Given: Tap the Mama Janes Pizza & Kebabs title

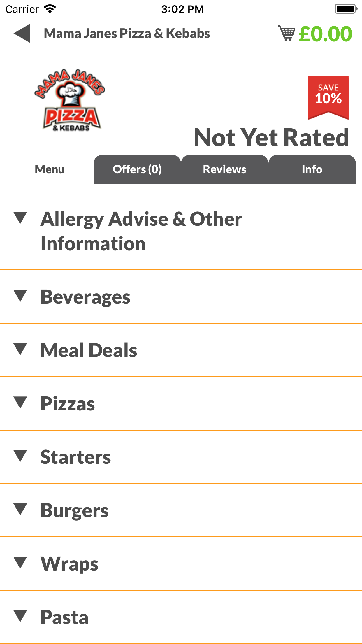Looking at the screenshot, I should (x=127, y=34).
